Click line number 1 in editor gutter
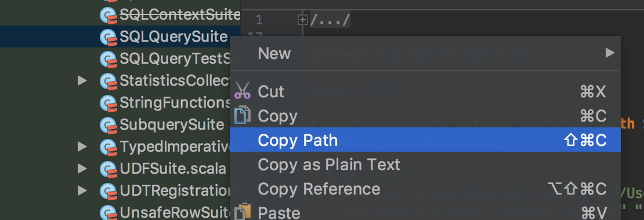This screenshot has height=220, width=644. point(259,20)
